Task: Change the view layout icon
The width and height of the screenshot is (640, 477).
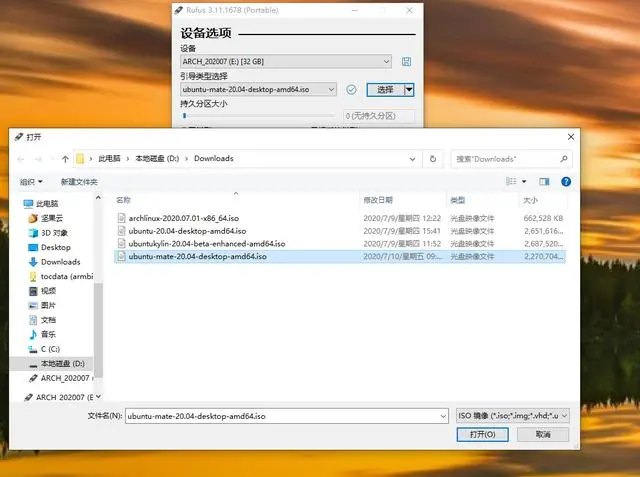Action: click(511, 181)
